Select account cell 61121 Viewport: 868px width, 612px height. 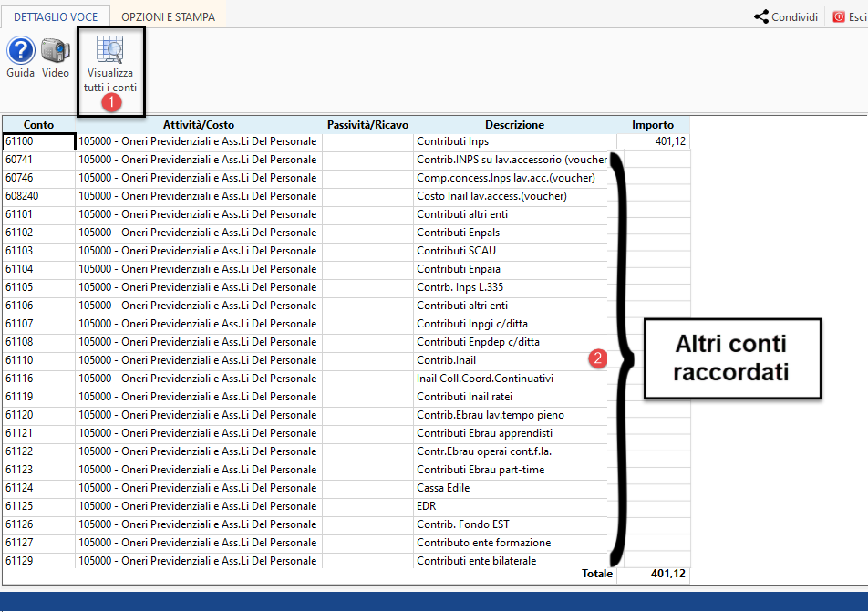click(38, 433)
